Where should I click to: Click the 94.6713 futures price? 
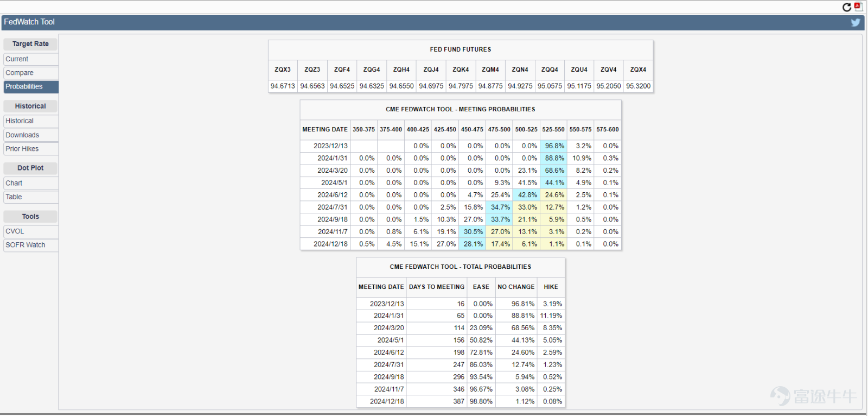click(x=283, y=86)
